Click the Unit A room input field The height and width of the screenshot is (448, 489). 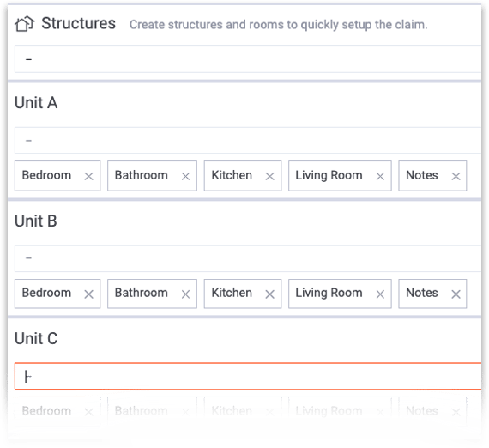click(x=248, y=140)
